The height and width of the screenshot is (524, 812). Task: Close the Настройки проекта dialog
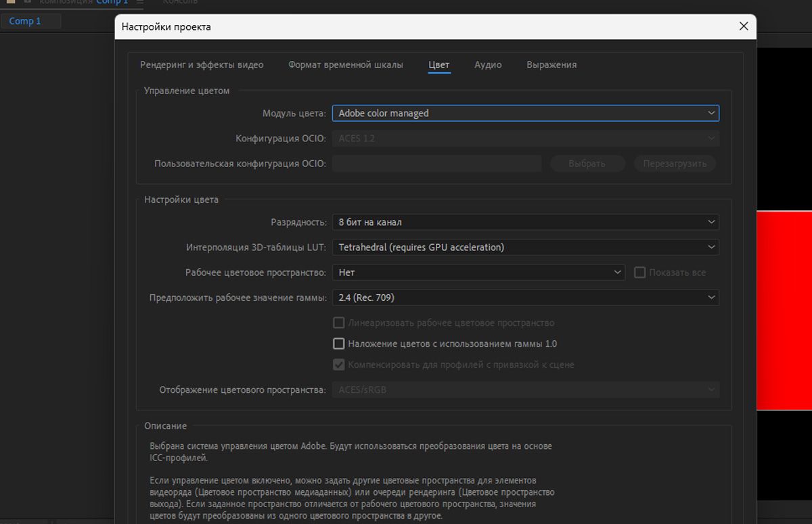(743, 26)
